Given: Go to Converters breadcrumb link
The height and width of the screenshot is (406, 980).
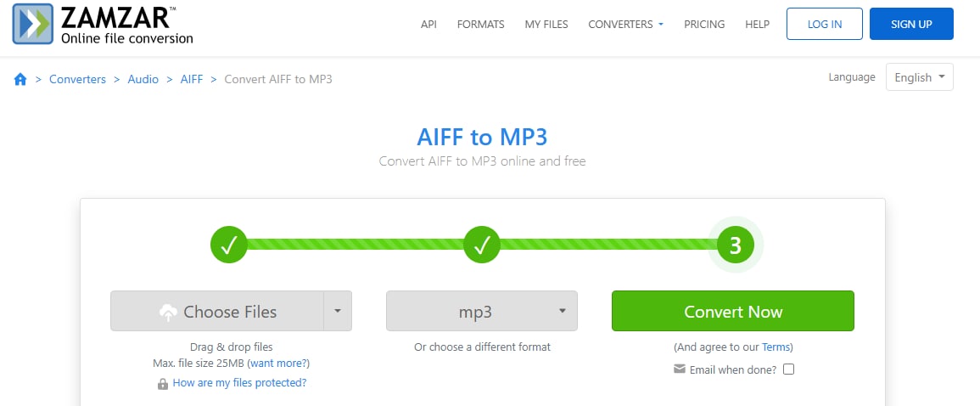Looking at the screenshot, I should [77, 80].
